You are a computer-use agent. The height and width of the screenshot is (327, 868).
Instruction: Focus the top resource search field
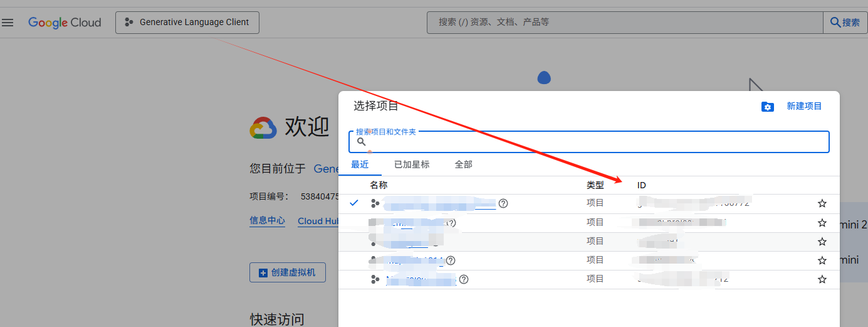pyautogui.click(x=625, y=23)
